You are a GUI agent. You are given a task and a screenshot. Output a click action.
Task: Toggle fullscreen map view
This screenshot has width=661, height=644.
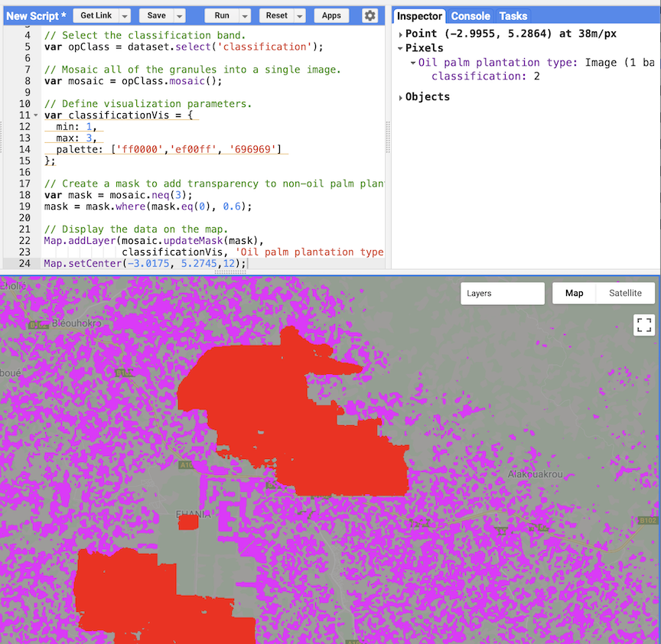(644, 324)
